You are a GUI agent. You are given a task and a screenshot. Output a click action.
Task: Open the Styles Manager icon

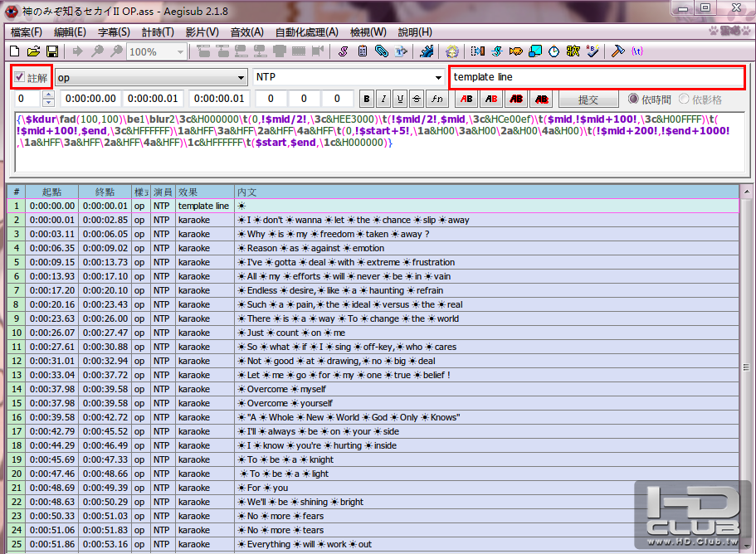(343, 51)
